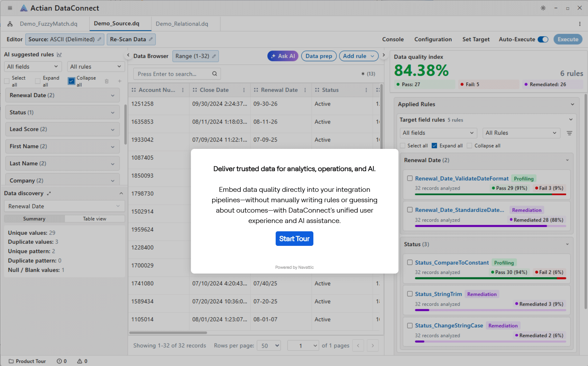Check Expand all in AI suggested rules

(x=38, y=81)
